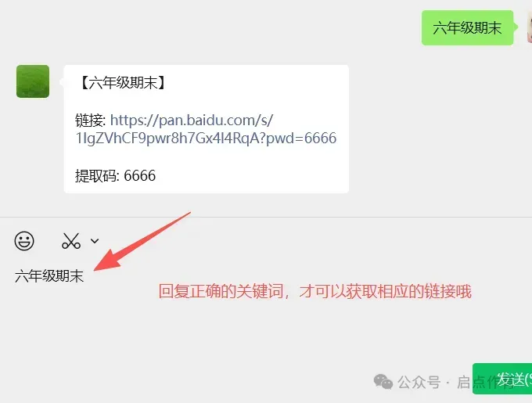Image resolution: width=532 pixels, height=403 pixels.
Task: Click the WeChat logo in watermark
Action: tap(383, 382)
